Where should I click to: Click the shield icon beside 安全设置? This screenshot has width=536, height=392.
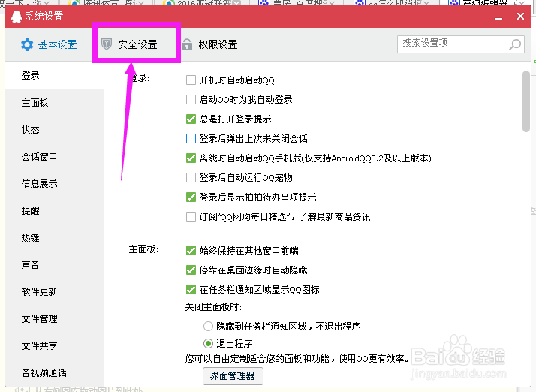pos(107,44)
